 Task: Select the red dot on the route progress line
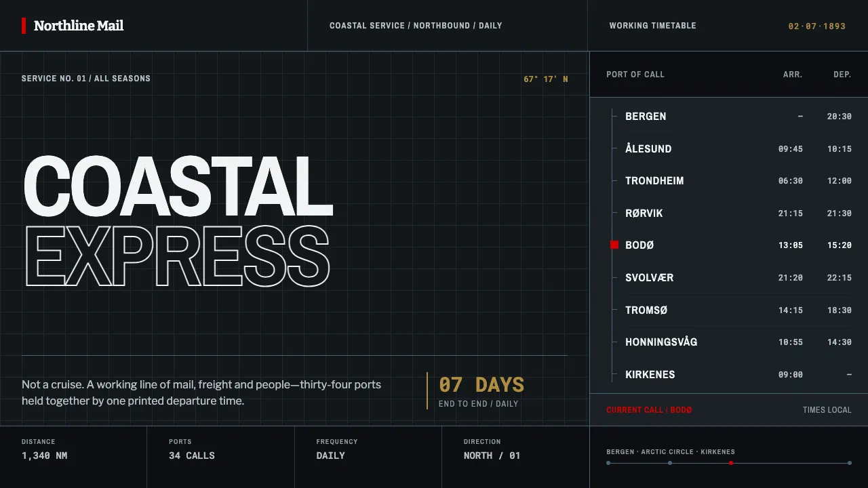pyautogui.click(x=730, y=463)
